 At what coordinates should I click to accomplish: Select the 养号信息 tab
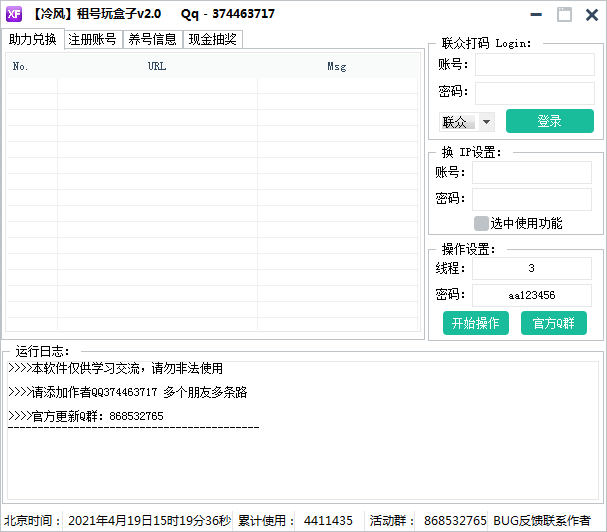click(x=152, y=39)
